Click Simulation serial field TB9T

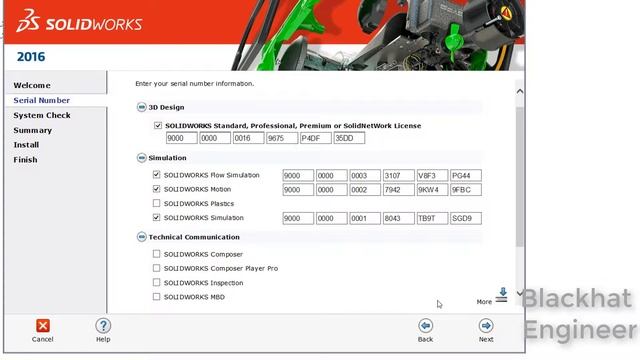coord(432,218)
